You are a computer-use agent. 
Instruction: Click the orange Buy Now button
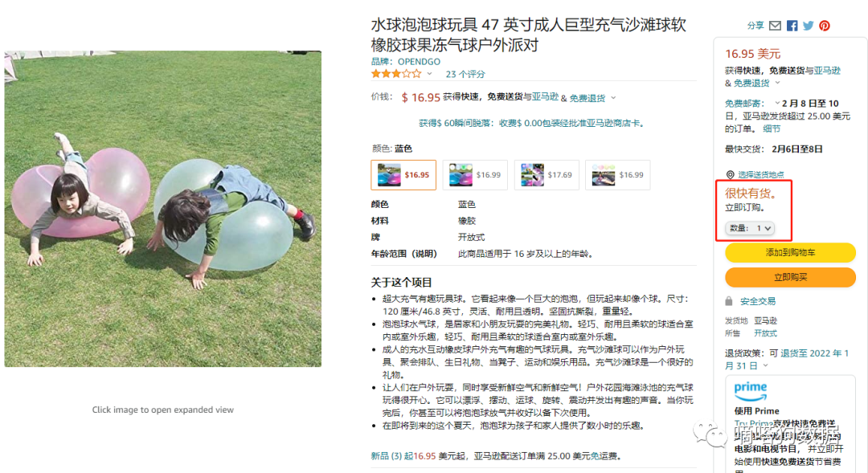[791, 277]
